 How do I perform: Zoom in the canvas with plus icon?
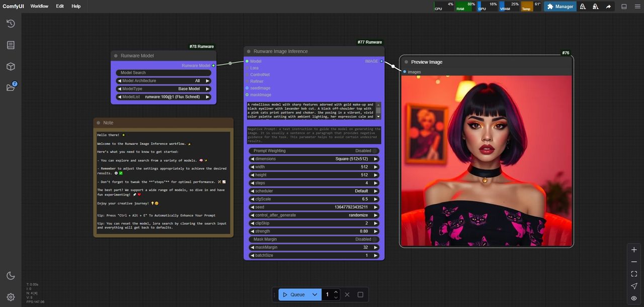pos(634,250)
